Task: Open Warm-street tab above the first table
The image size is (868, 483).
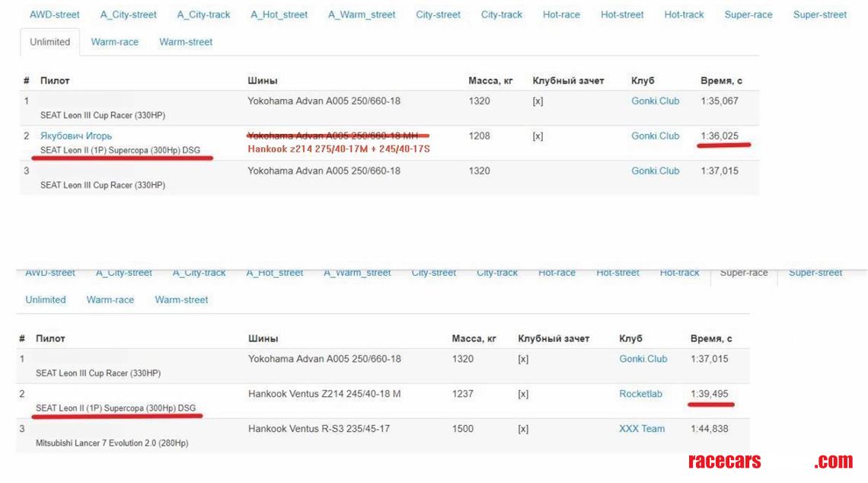Action: coord(186,42)
